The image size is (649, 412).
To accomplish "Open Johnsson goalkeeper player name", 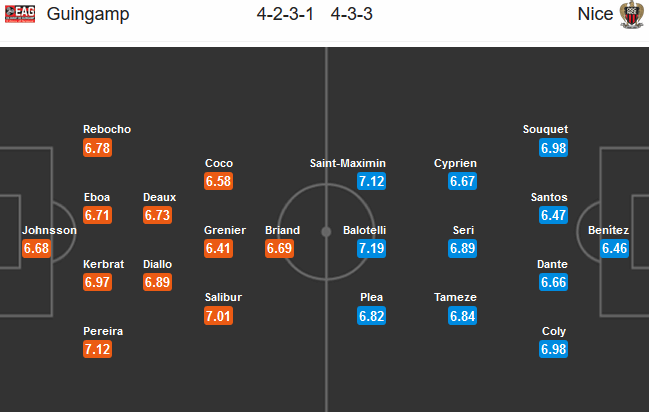I will (x=50, y=230).
